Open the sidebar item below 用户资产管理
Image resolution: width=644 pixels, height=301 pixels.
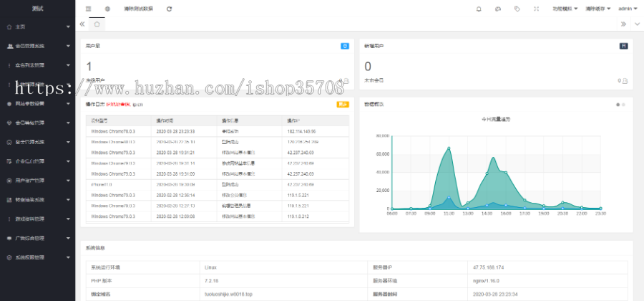click(37, 200)
